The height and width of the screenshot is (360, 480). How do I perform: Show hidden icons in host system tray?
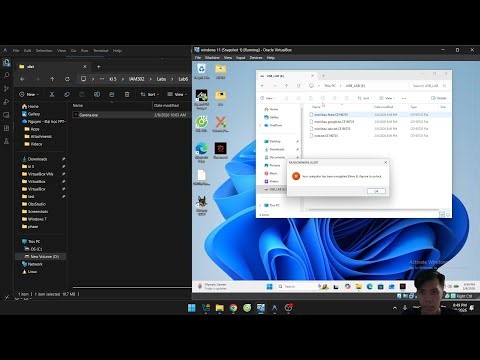[395, 308]
